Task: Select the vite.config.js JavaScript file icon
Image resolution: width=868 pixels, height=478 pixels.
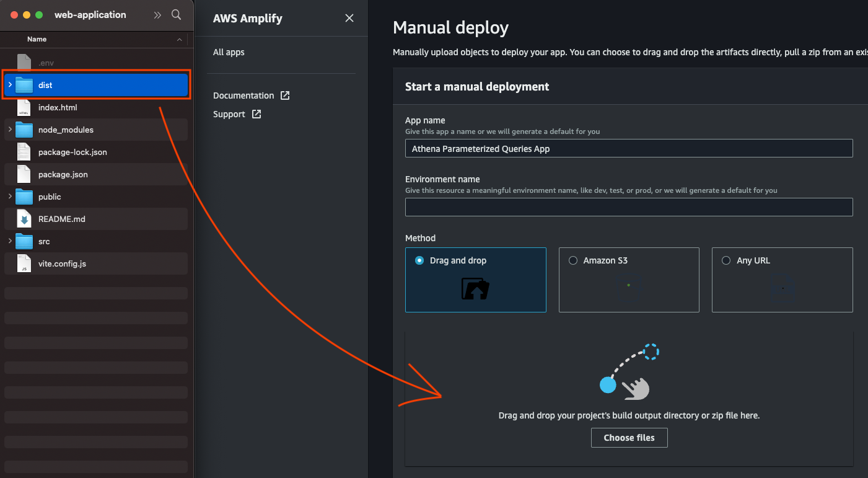Action: coord(23,263)
